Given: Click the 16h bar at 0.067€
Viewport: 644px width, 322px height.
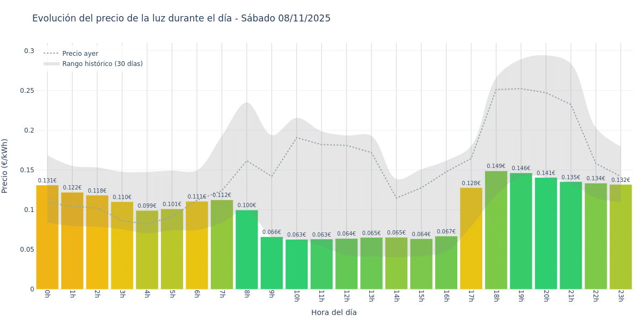Looking at the screenshot, I should tap(446, 262).
